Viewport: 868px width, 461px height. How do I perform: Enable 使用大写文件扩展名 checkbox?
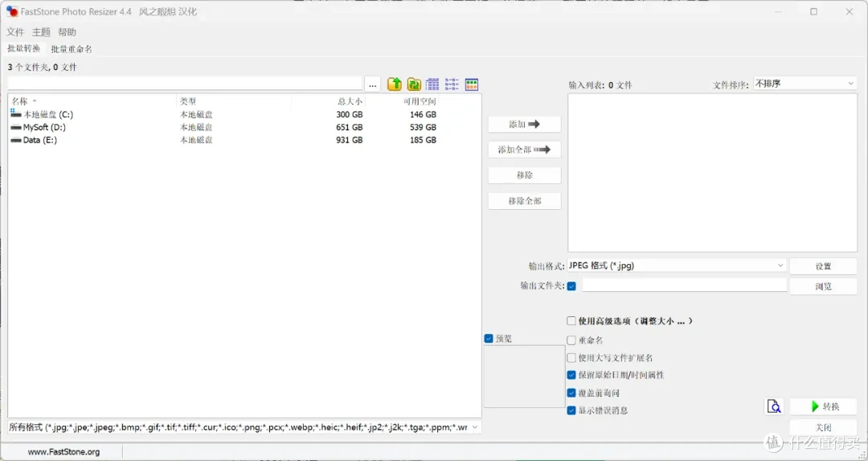pos(571,358)
